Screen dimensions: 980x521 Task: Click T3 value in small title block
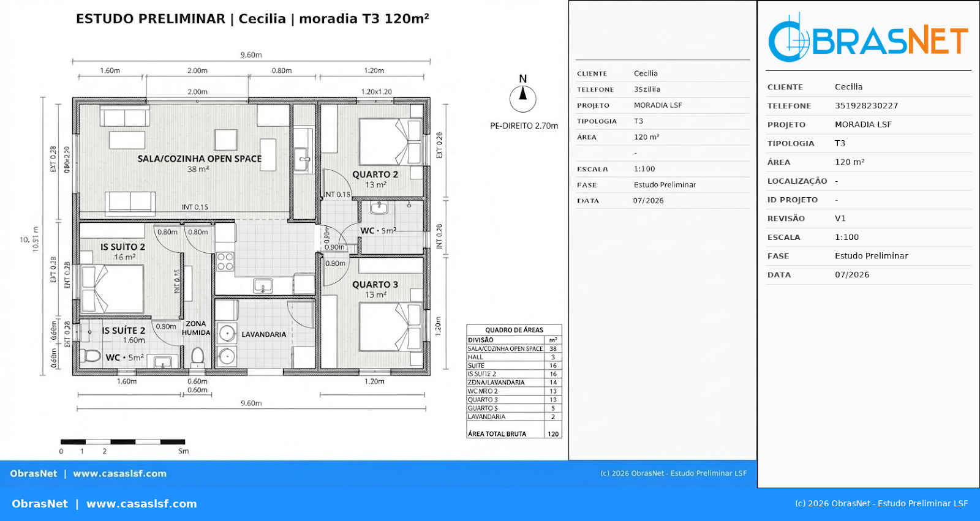(x=638, y=121)
